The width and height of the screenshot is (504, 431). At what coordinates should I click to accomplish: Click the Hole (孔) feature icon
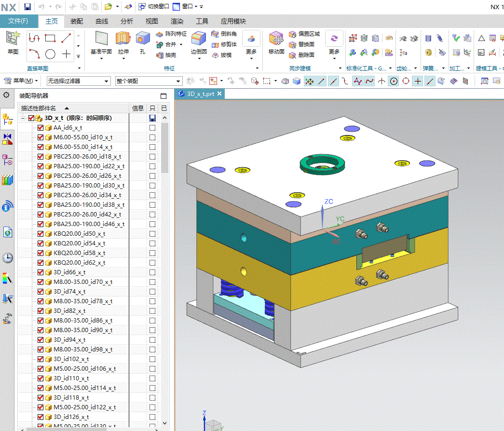(143, 38)
